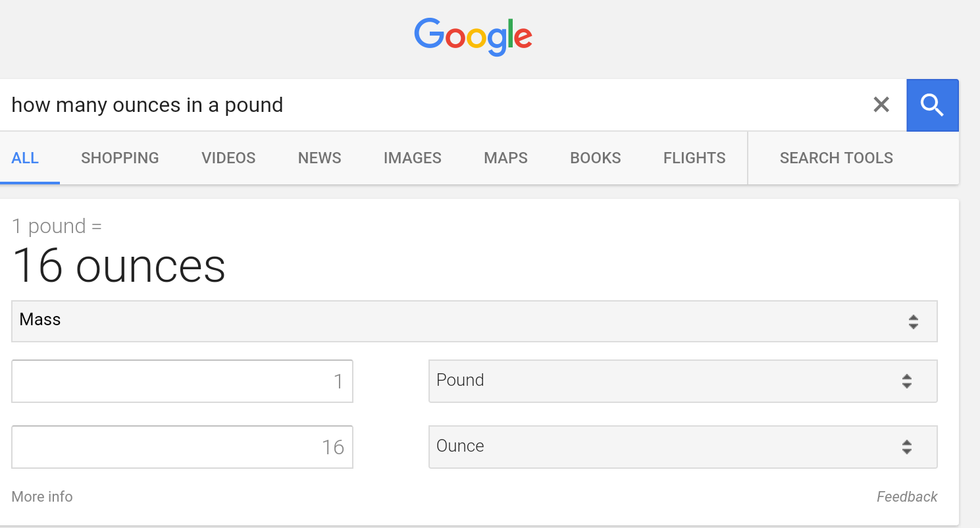980x528 pixels.
Task: Open the Pound unit dropdown
Action: [x=682, y=381]
